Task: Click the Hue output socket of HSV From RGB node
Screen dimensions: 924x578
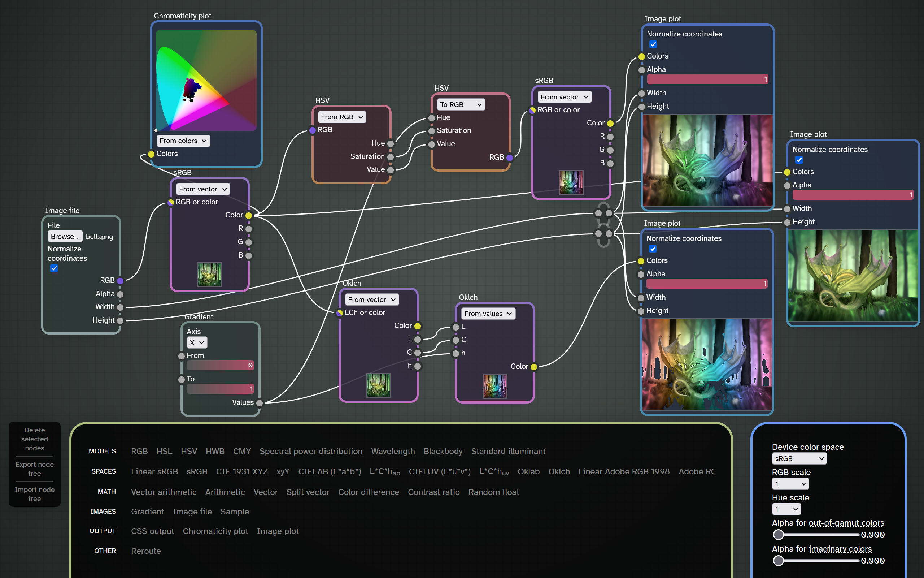Action: [x=391, y=144]
